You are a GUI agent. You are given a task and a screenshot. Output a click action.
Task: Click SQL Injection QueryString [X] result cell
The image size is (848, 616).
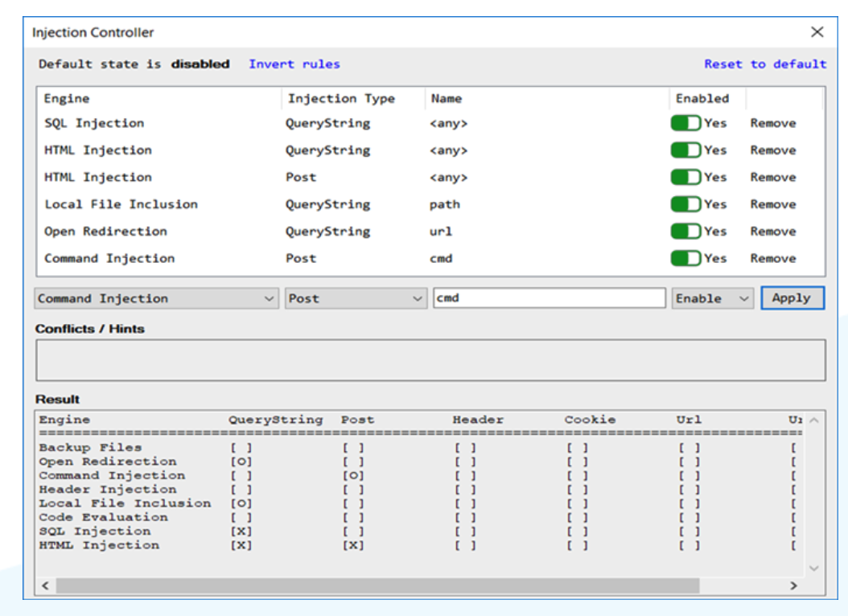coord(241,532)
